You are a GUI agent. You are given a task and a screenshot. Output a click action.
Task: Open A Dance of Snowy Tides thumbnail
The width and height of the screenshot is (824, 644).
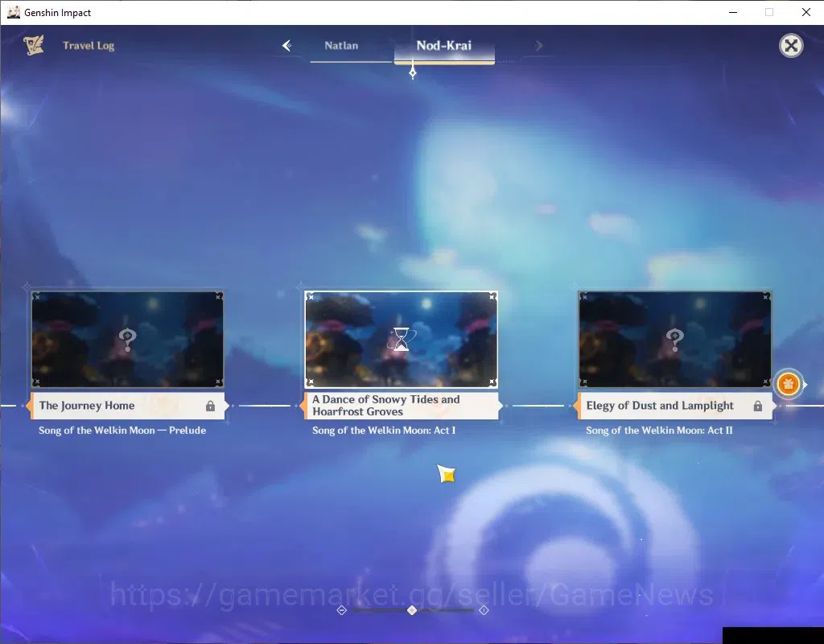coord(401,340)
